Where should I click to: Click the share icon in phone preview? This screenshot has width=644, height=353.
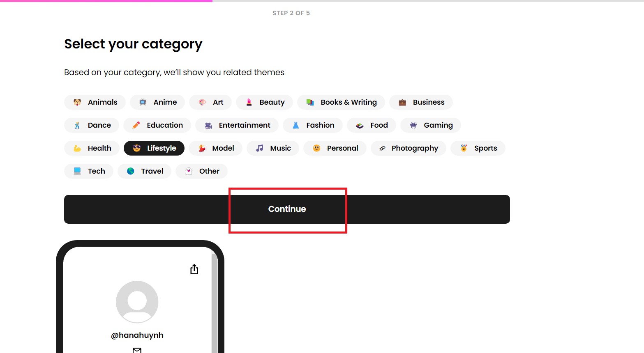pyautogui.click(x=194, y=269)
